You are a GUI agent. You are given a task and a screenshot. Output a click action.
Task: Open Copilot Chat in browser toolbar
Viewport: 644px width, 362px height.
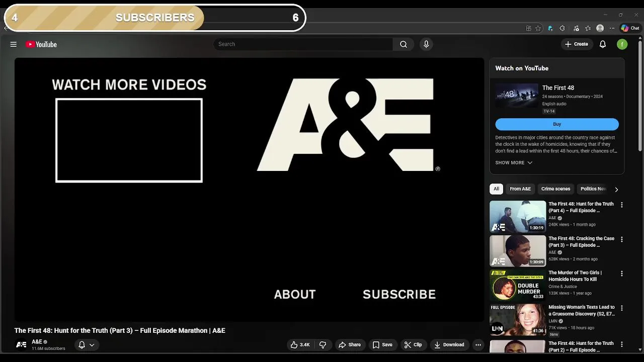coord(630,28)
